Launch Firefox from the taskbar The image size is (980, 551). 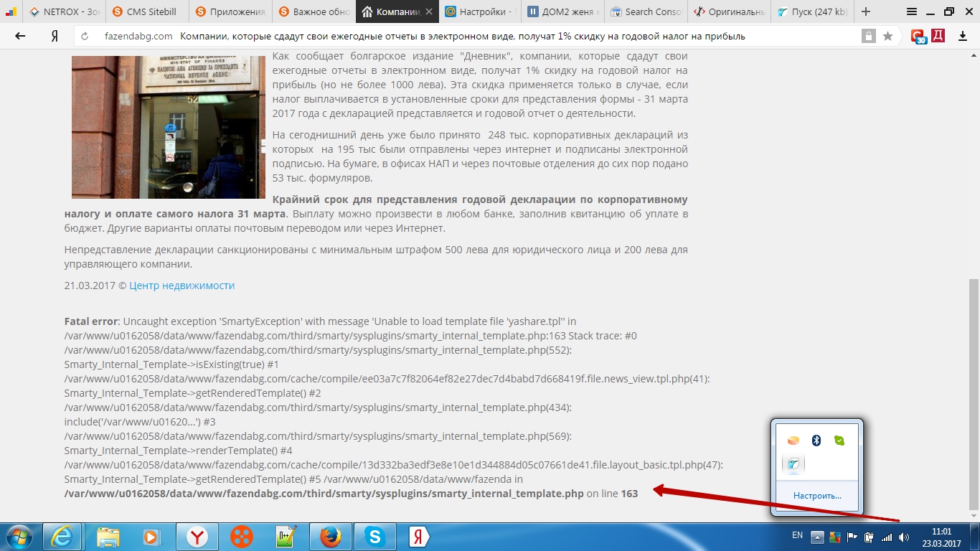pos(329,537)
